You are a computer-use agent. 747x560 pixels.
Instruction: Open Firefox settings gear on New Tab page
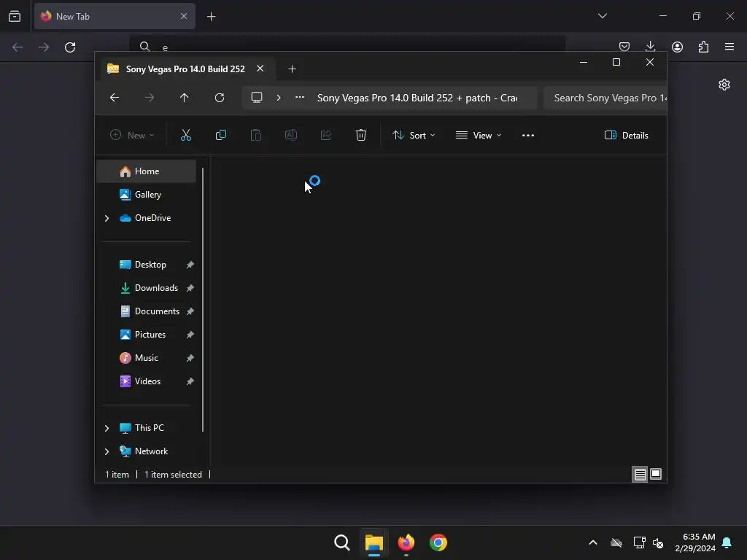point(724,85)
